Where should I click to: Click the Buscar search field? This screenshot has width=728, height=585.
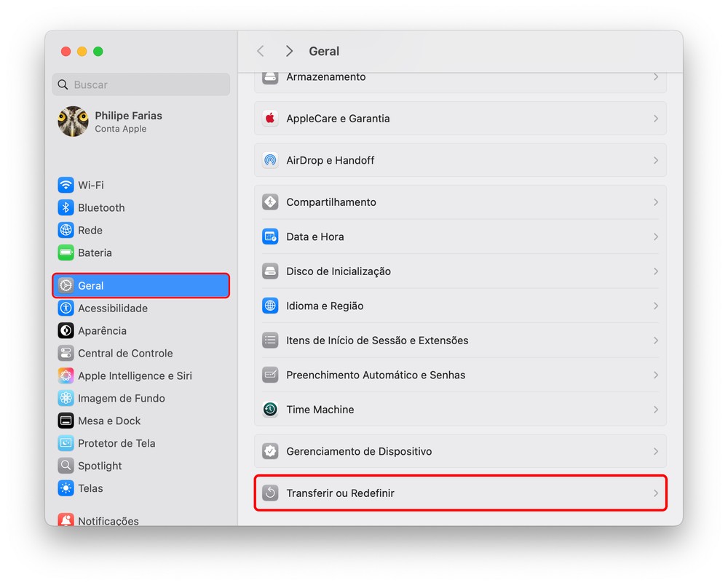tap(141, 84)
